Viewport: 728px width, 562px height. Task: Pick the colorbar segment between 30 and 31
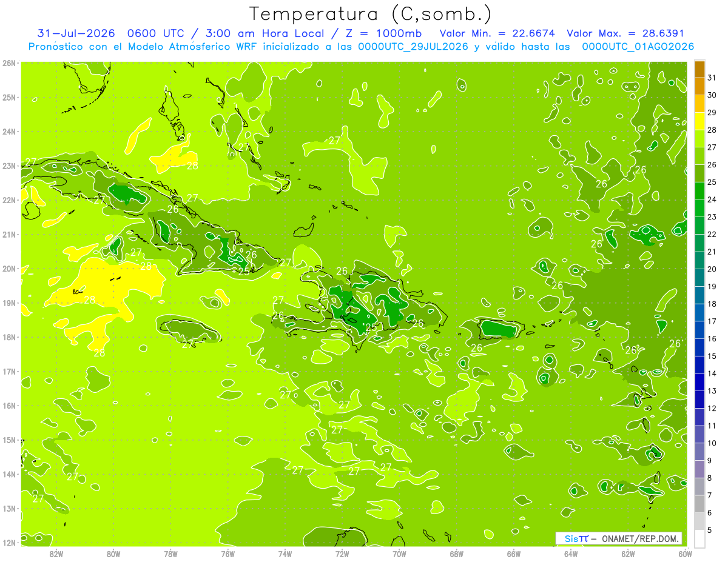pyautogui.click(x=700, y=86)
